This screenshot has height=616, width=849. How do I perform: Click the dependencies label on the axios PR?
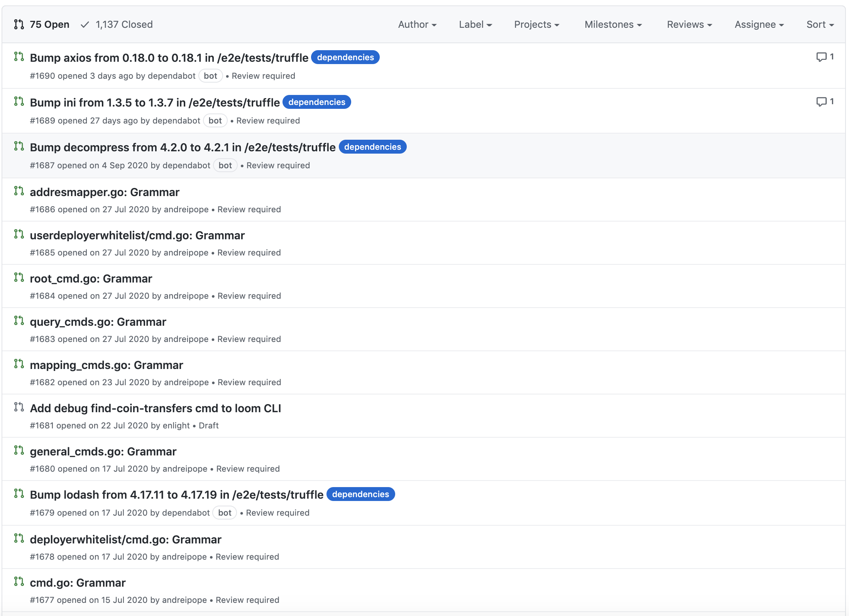pyautogui.click(x=345, y=58)
